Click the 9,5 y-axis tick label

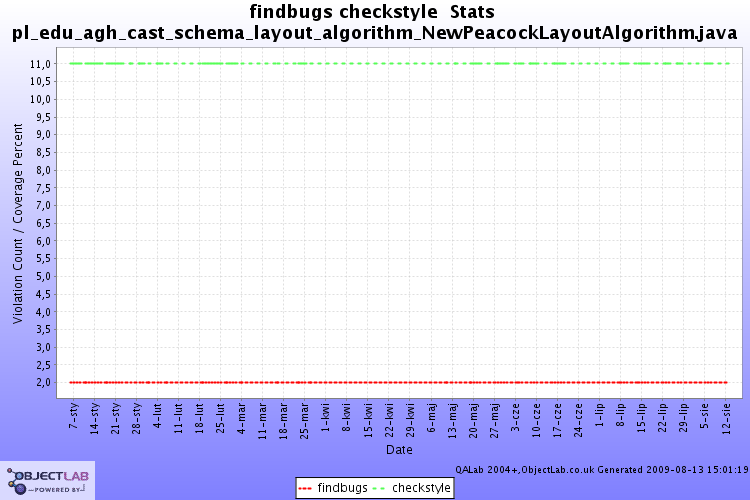[x=43, y=117]
